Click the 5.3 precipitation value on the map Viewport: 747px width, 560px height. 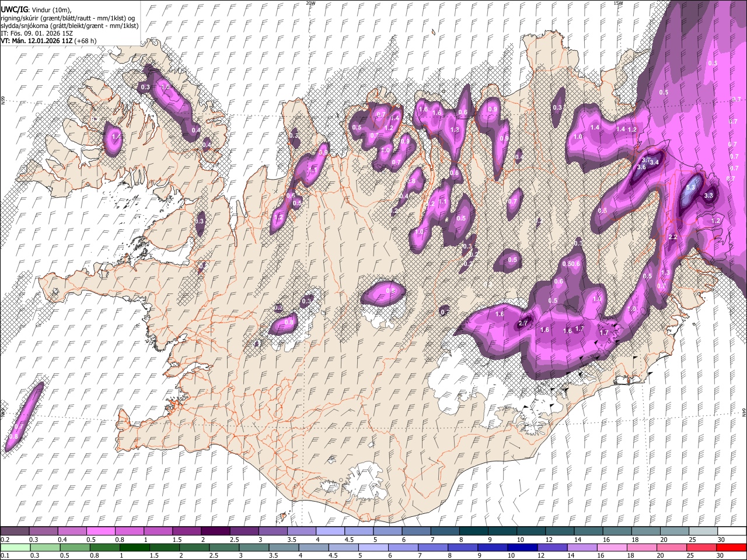692,187
